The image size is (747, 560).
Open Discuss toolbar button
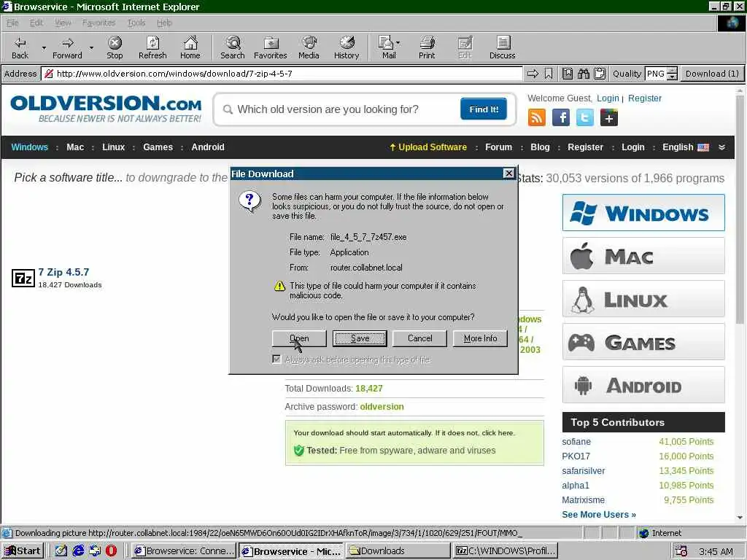(502, 47)
